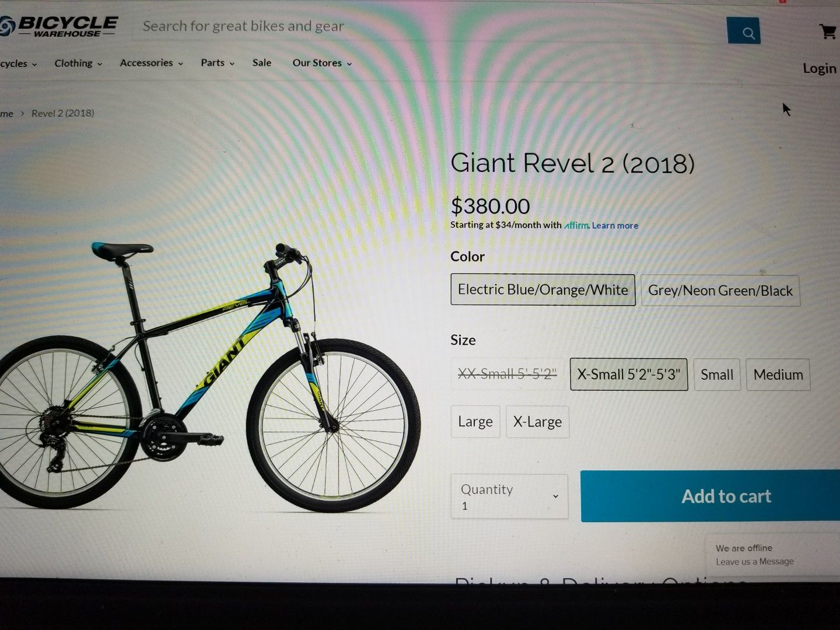The image size is (840, 630).
Task: Click Affirm Learn more link
Action: [x=615, y=226]
